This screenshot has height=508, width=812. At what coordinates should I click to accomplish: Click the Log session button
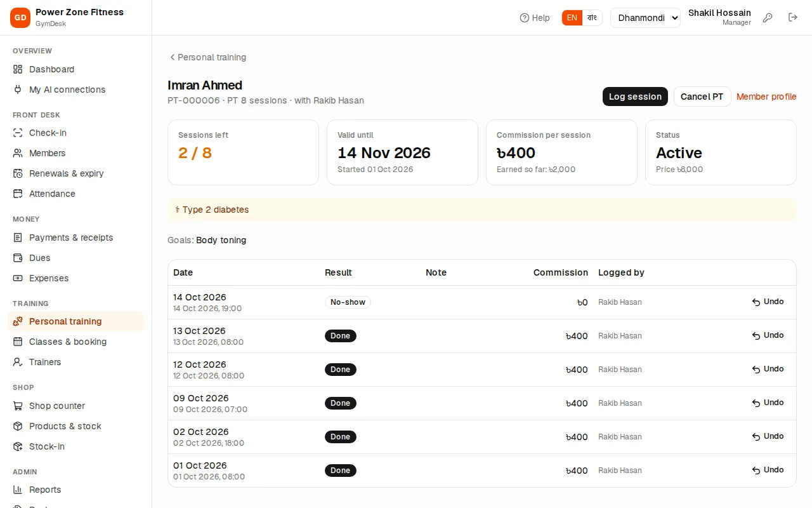point(635,97)
